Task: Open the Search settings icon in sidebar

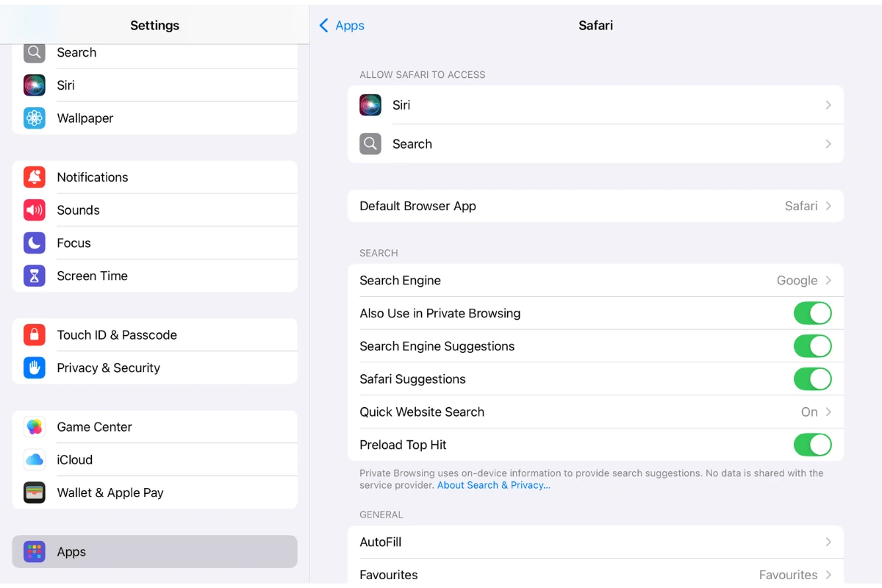Action: tap(35, 52)
